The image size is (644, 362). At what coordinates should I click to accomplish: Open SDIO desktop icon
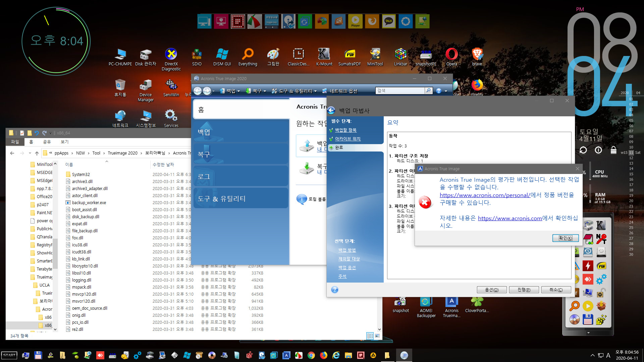(197, 57)
